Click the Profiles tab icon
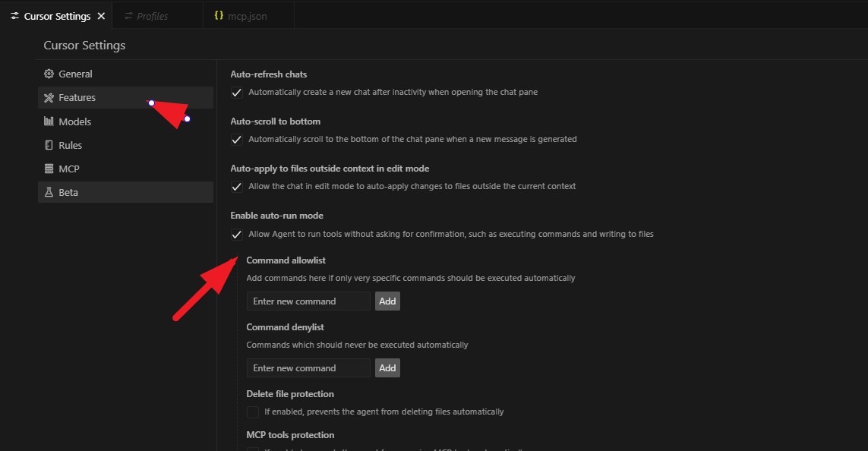 point(128,16)
